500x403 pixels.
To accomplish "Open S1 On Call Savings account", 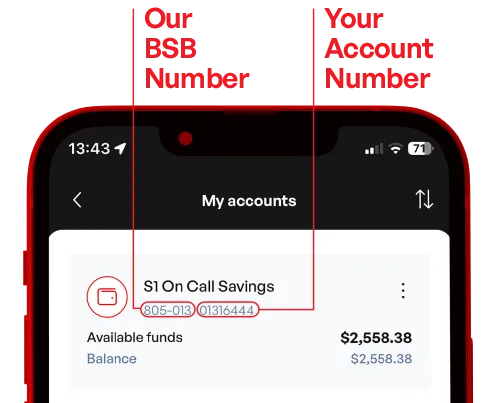I will [209, 287].
